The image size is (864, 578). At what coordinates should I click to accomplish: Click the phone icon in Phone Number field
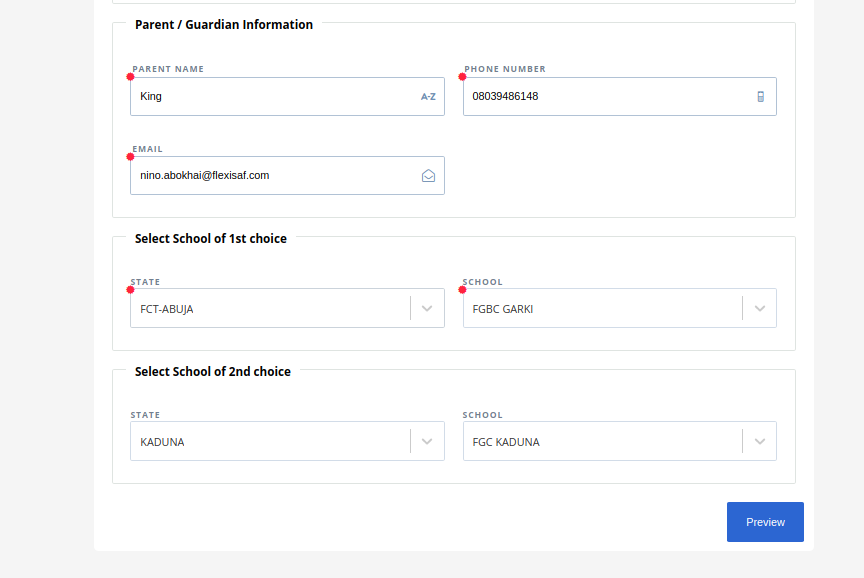click(x=760, y=96)
